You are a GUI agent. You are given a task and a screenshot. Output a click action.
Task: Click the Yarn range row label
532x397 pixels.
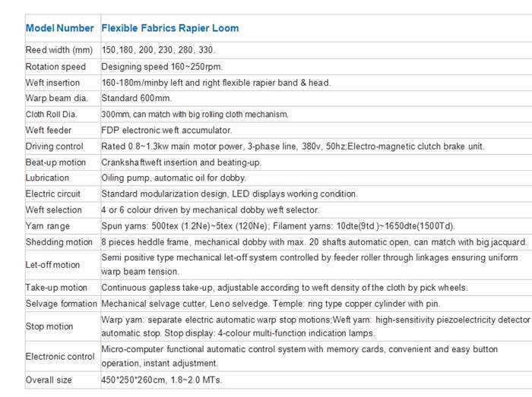point(48,226)
